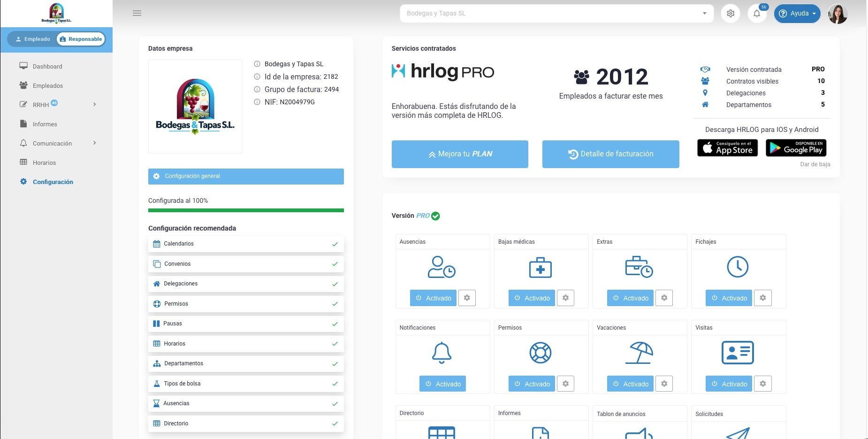Open the Ayuda help dropdown
The height and width of the screenshot is (439, 868).
(x=797, y=14)
